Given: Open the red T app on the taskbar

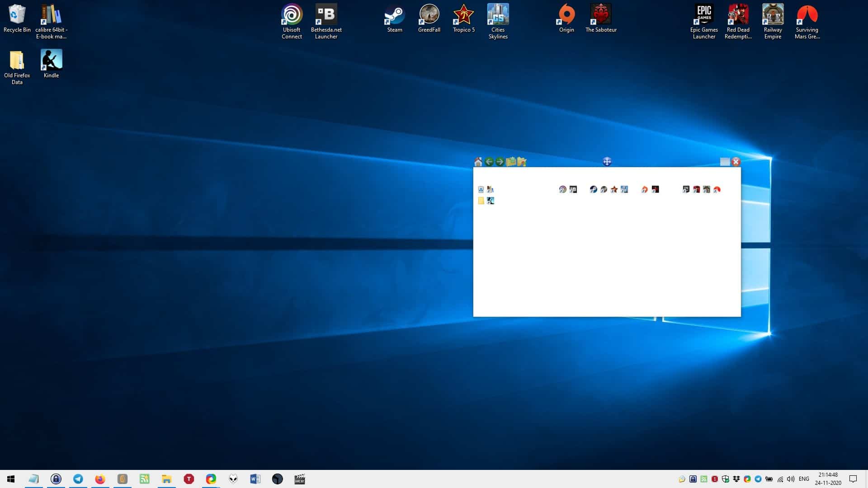Looking at the screenshot, I should coord(189,479).
